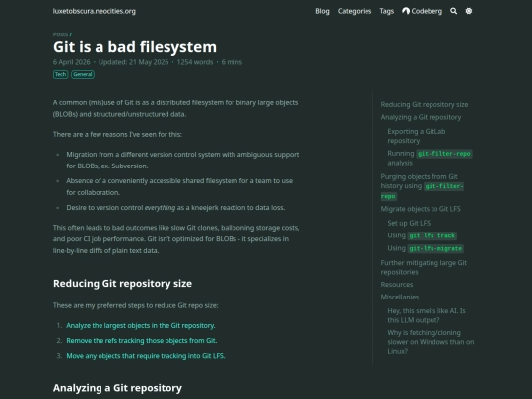Click 'There are a few reasons I've seen' sentence
Viewport: 532px width, 399px height.
pos(117,134)
